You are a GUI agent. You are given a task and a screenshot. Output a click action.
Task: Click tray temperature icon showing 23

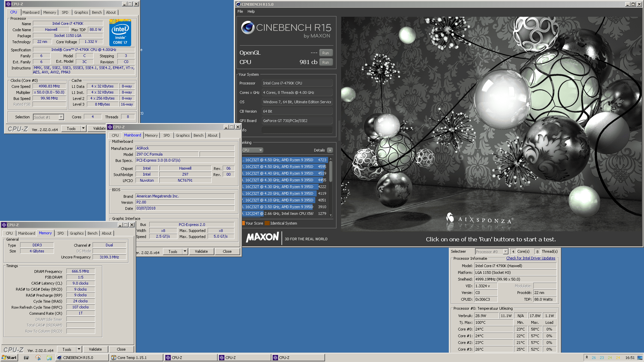coord(602,358)
